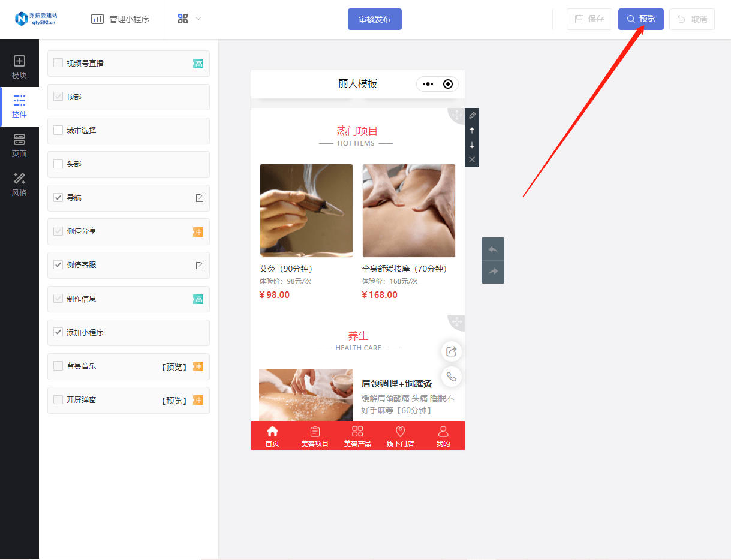Toggle the 顶部 checkbox

pos(58,96)
